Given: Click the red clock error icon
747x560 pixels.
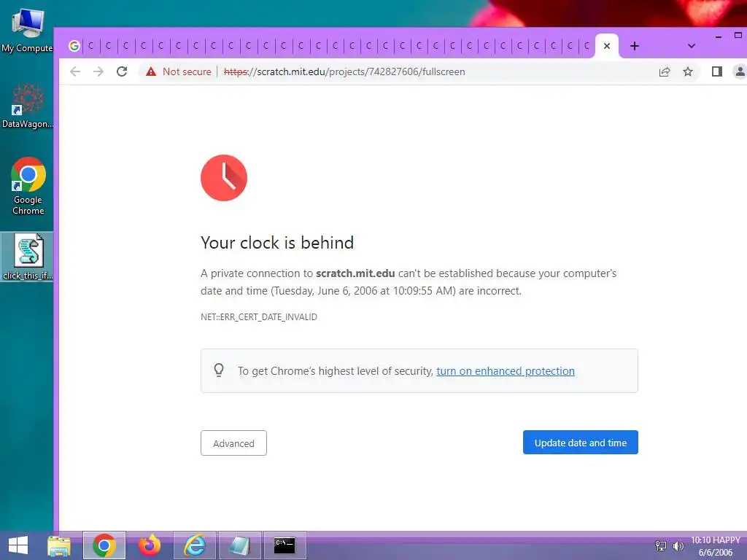Looking at the screenshot, I should point(224,178).
